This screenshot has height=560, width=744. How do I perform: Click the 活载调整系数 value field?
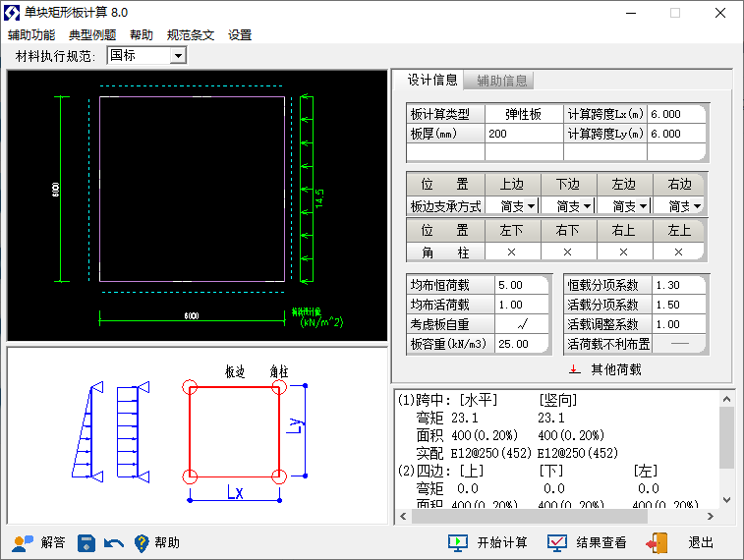click(x=679, y=324)
